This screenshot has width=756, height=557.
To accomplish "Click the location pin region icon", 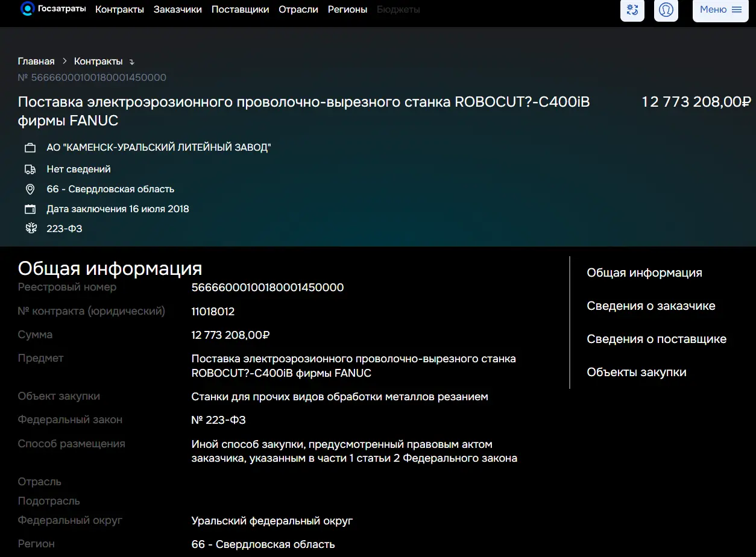I will (30, 189).
